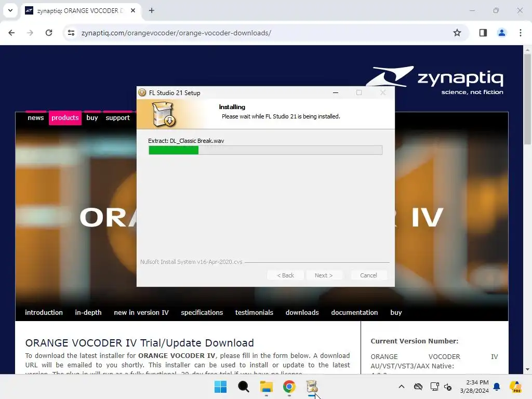The height and width of the screenshot is (399, 532).
Task: Click the Extract: DL_Classic Break.wav status text
Action: click(186, 141)
